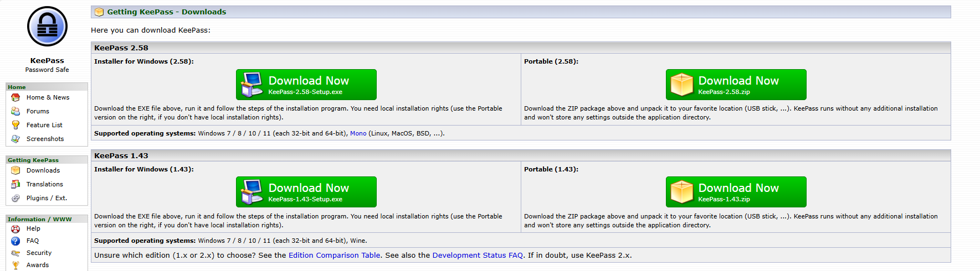Open the Screenshots page
980x271 pixels.
pyautogui.click(x=45, y=139)
